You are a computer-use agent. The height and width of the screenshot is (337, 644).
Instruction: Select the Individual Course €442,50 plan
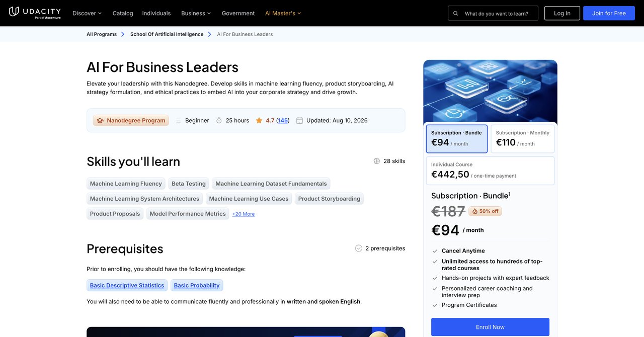click(x=490, y=171)
